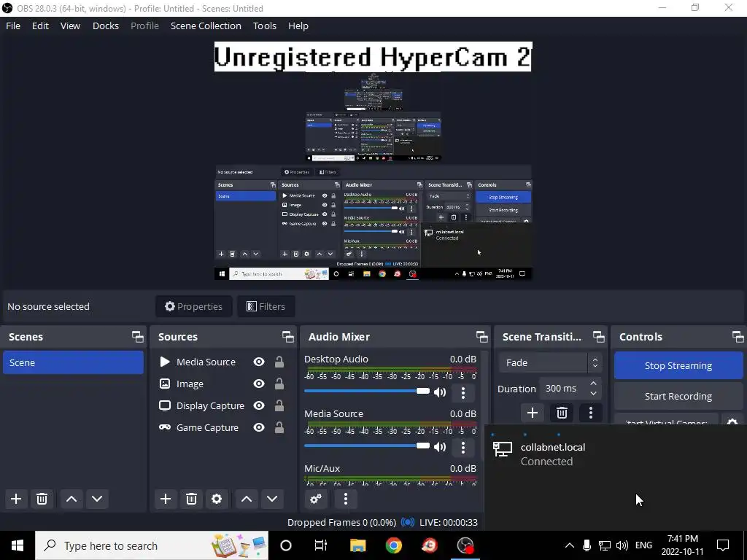
Task: Open the Edit menu
Action: [x=41, y=26]
